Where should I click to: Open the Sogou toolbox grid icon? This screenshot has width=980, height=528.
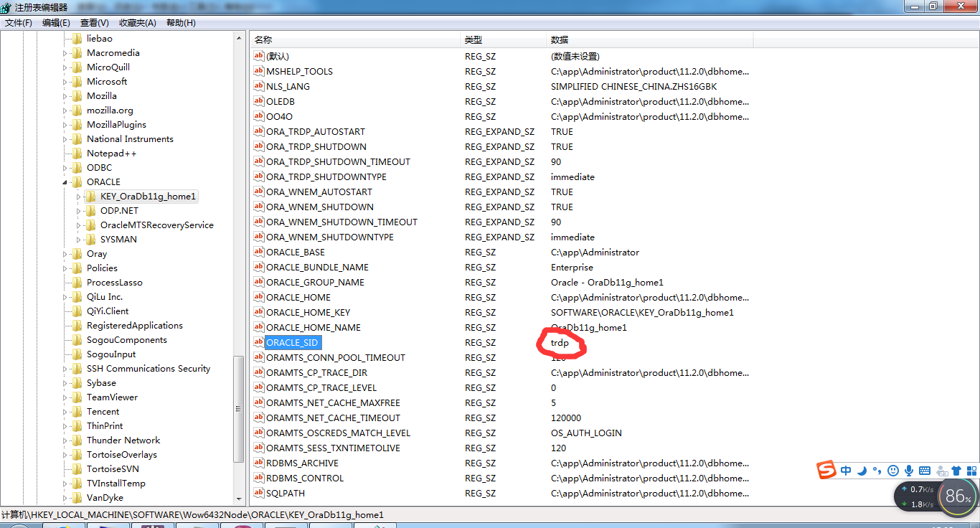[x=971, y=470]
